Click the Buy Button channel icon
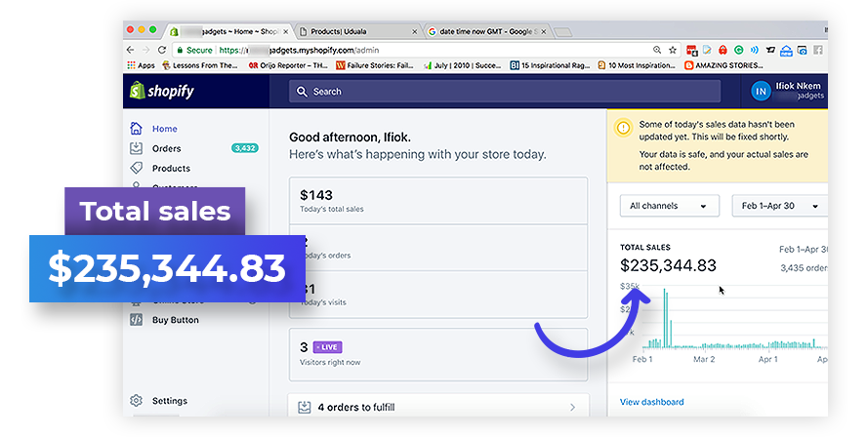 click(x=136, y=320)
